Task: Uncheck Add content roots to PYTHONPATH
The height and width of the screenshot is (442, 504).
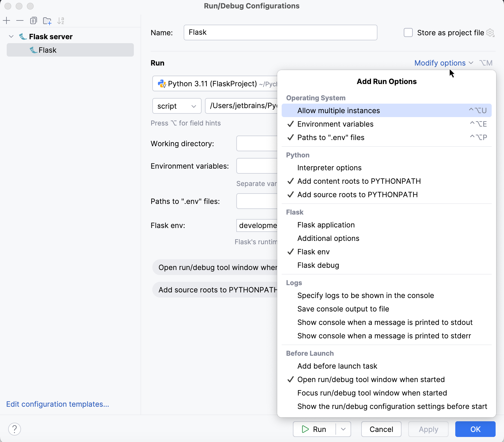Action: 359,181
